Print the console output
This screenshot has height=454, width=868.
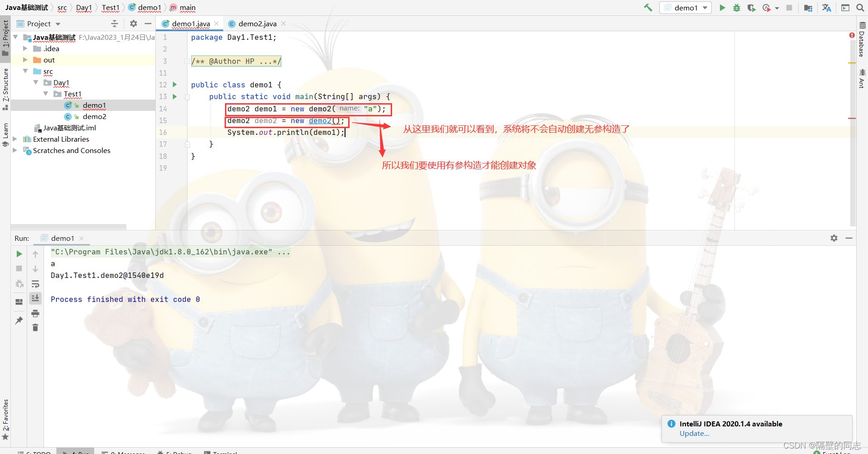coord(35,313)
